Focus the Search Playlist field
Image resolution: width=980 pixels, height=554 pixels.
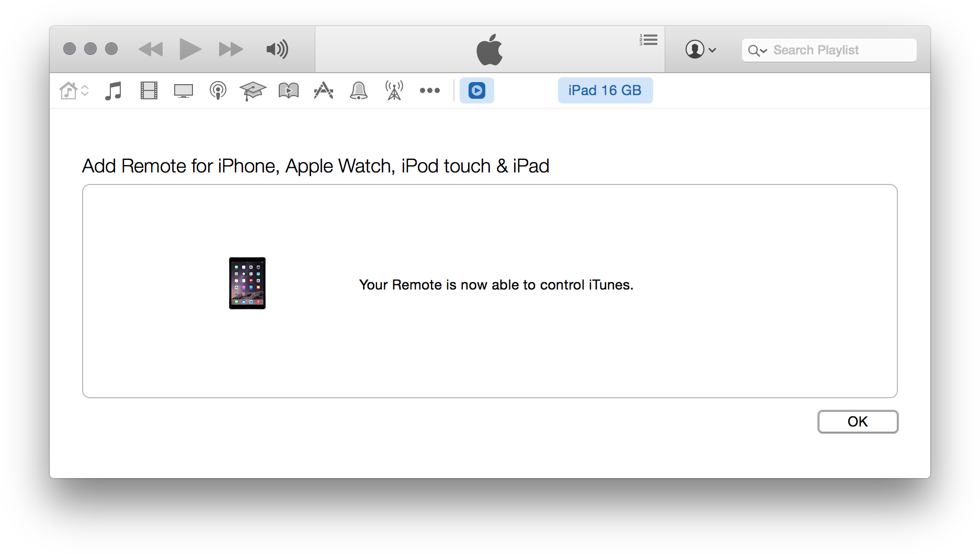829,50
